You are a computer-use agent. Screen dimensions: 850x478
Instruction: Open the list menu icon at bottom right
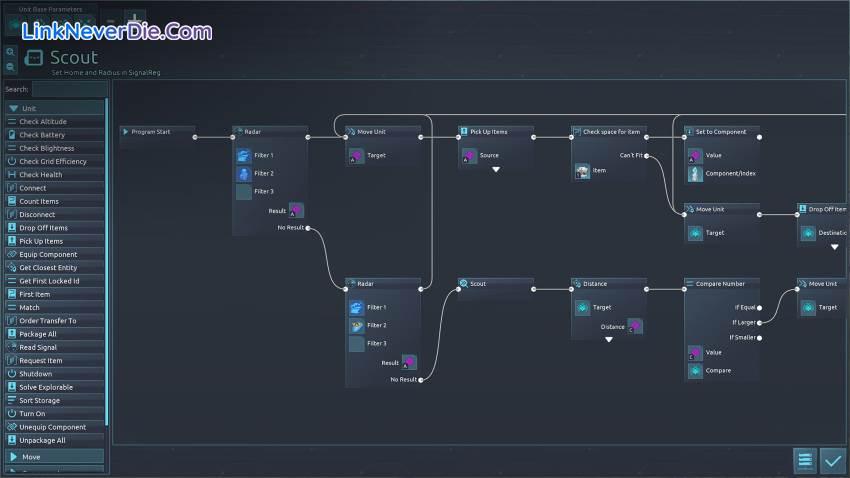(x=805, y=460)
